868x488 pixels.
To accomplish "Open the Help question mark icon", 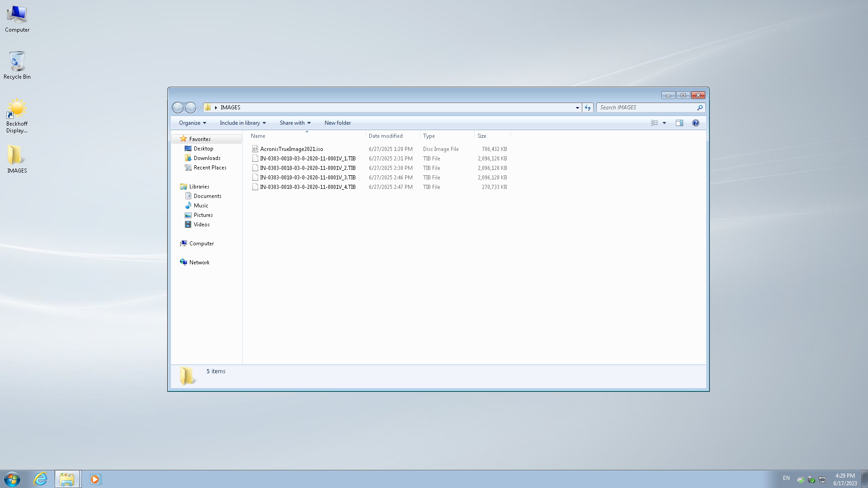I will click(x=695, y=123).
